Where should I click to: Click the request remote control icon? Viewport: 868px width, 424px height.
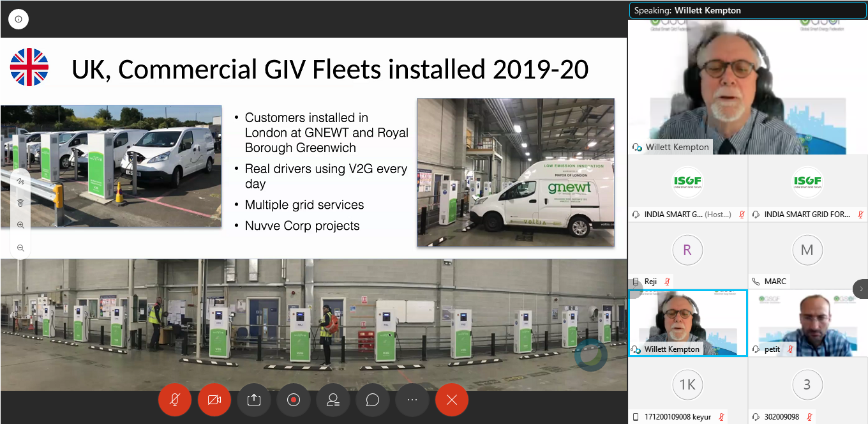[20, 203]
